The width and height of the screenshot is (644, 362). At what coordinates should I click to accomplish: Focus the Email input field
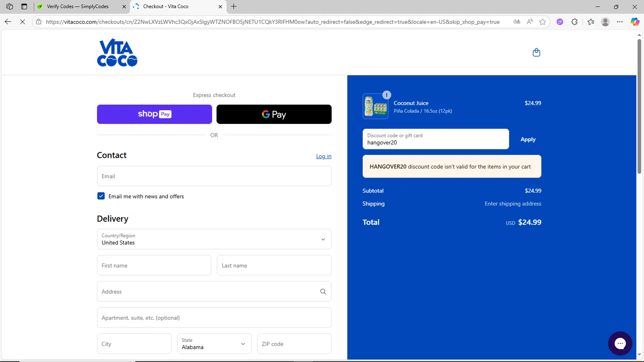pos(214,176)
